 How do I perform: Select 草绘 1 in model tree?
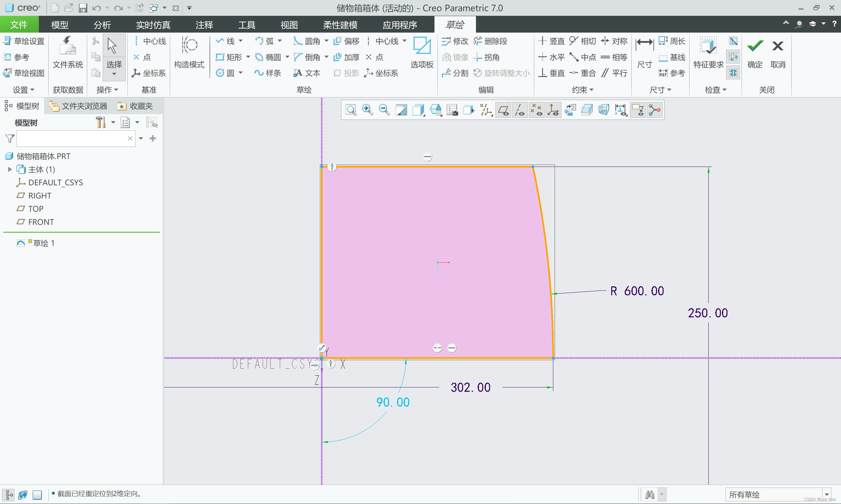point(36,243)
